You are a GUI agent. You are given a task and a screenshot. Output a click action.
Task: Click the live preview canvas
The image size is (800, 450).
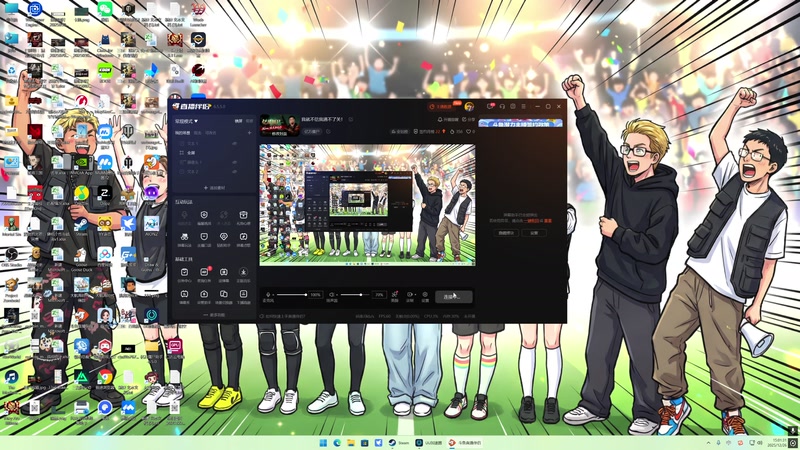point(367,205)
